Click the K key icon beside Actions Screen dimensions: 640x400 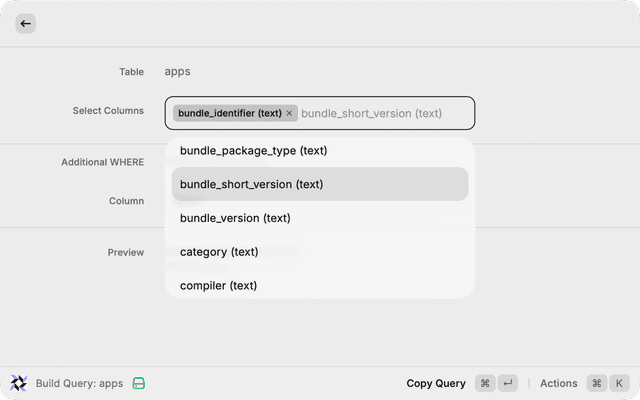619,383
